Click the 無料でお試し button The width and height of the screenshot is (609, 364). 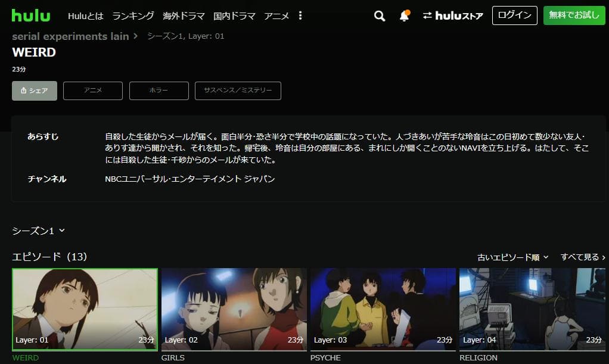coord(574,15)
